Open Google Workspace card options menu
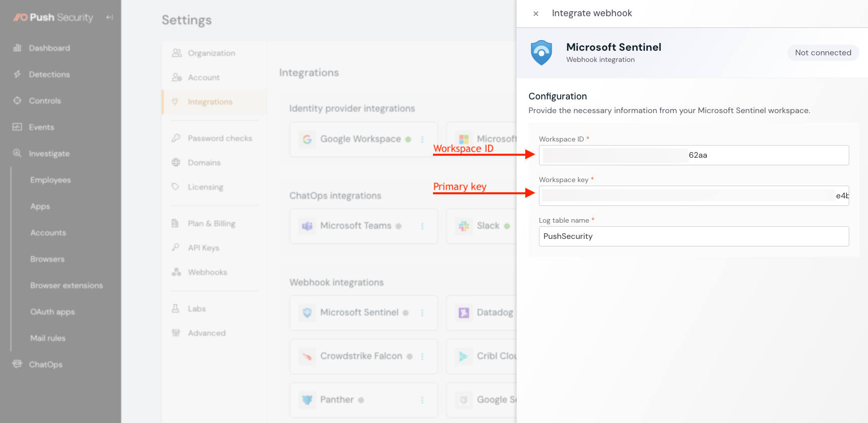The height and width of the screenshot is (423, 868). click(422, 139)
